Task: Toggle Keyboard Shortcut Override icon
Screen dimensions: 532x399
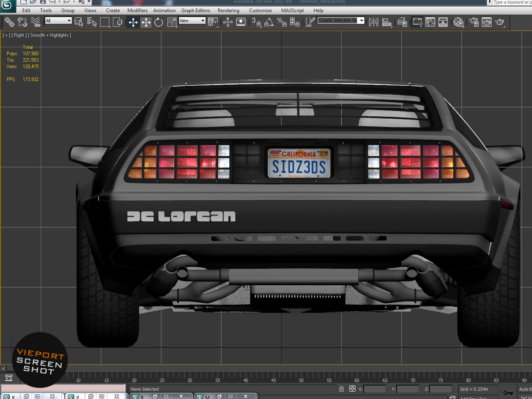Action: [x=241, y=22]
